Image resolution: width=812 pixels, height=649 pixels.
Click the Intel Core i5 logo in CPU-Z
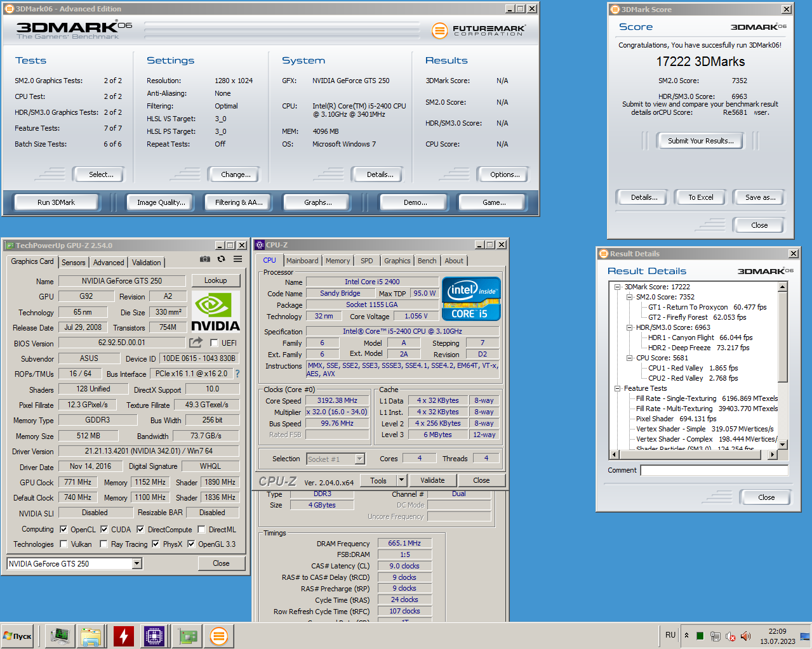pyautogui.click(x=471, y=298)
